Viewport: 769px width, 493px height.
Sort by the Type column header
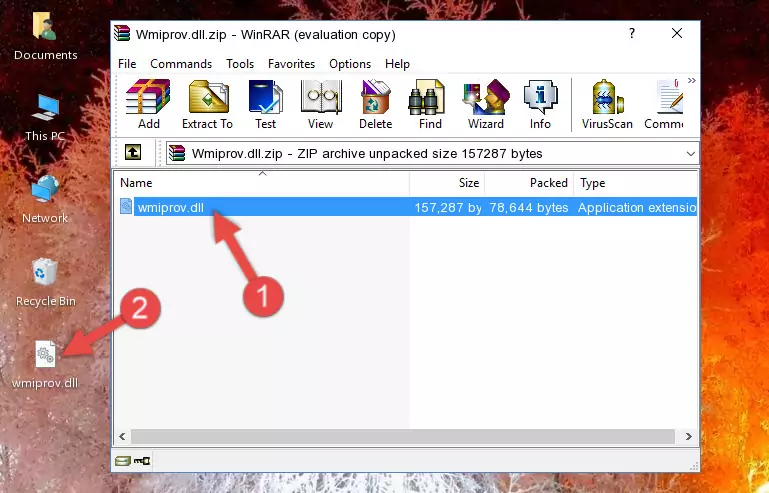635,182
